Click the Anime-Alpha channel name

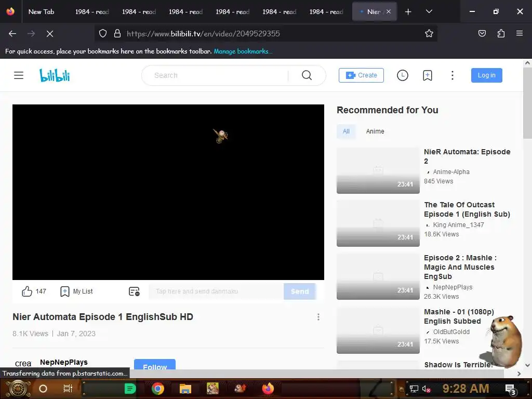[451, 172]
